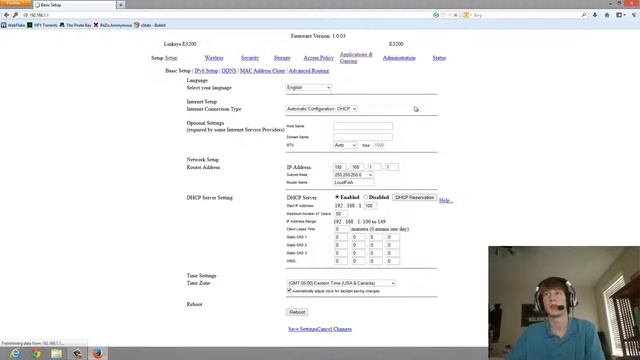The height and width of the screenshot is (360, 640).
Task: Click the DHCP Reservation button
Action: 414,197
